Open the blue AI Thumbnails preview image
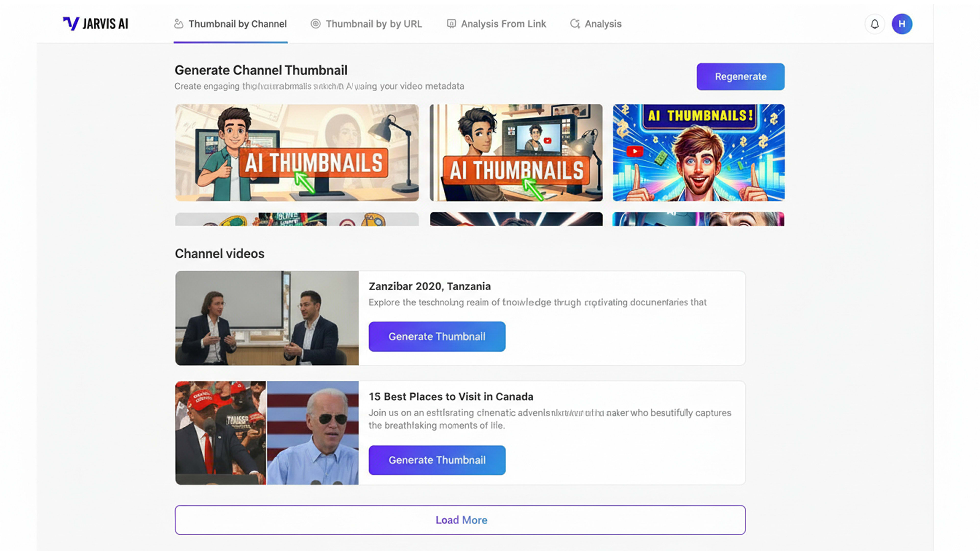Viewport: 980px width, 551px height. click(698, 152)
